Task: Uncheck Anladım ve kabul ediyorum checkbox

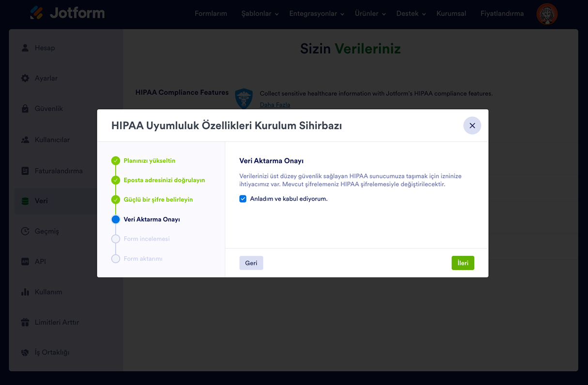Action: (243, 199)
